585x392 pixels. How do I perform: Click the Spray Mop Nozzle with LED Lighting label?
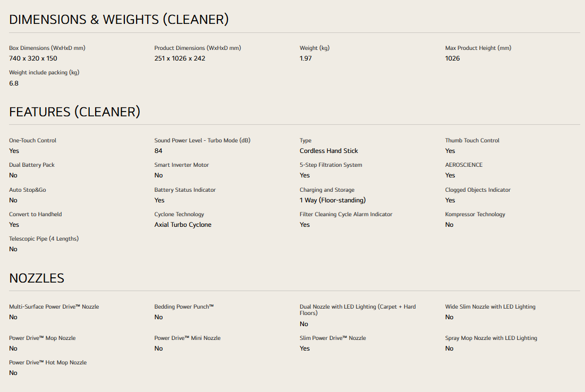(x=491, y=338)
